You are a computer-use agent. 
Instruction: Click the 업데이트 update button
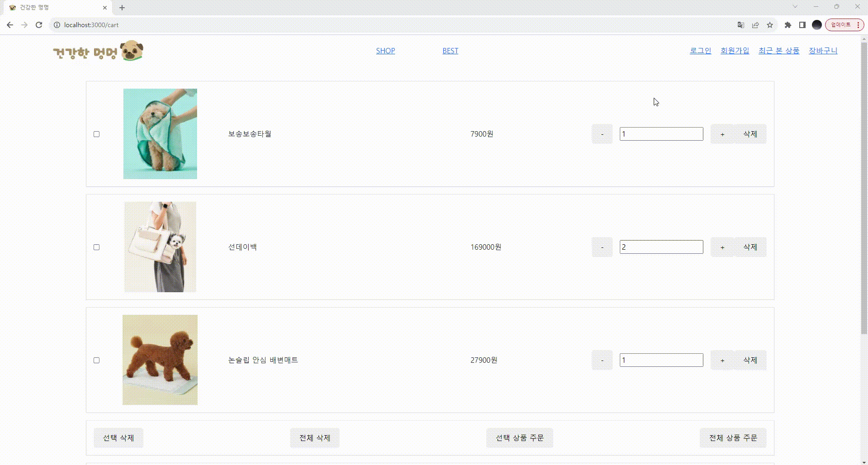(x=844, y=25)
